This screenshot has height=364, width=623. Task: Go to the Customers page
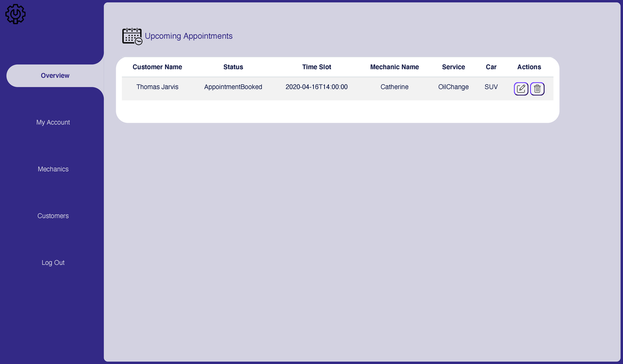[x=53, y=216]
